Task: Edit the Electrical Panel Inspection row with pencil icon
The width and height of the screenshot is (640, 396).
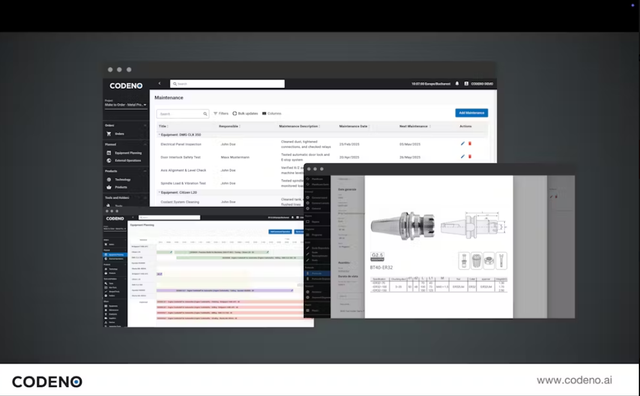Action: [462, 143]
